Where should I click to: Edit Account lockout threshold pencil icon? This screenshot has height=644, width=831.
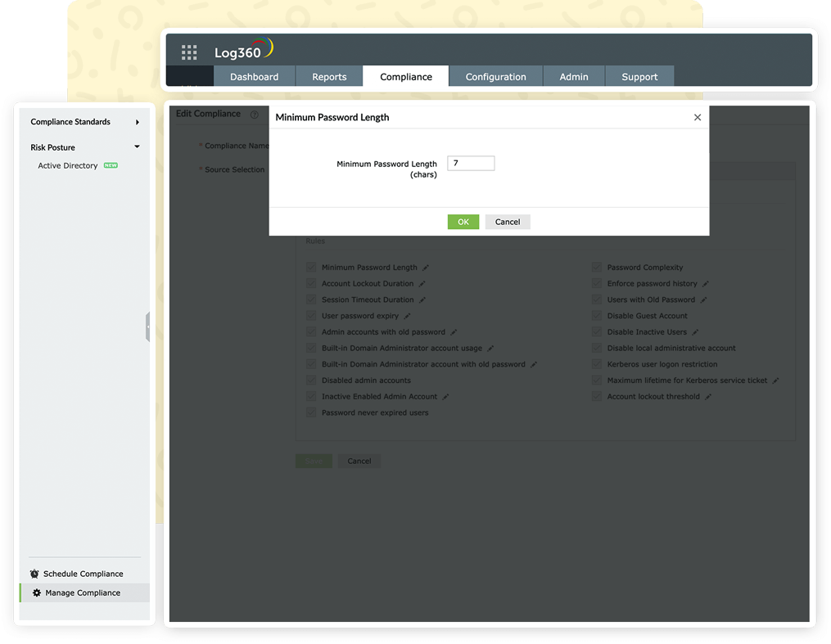click(708, 397)
